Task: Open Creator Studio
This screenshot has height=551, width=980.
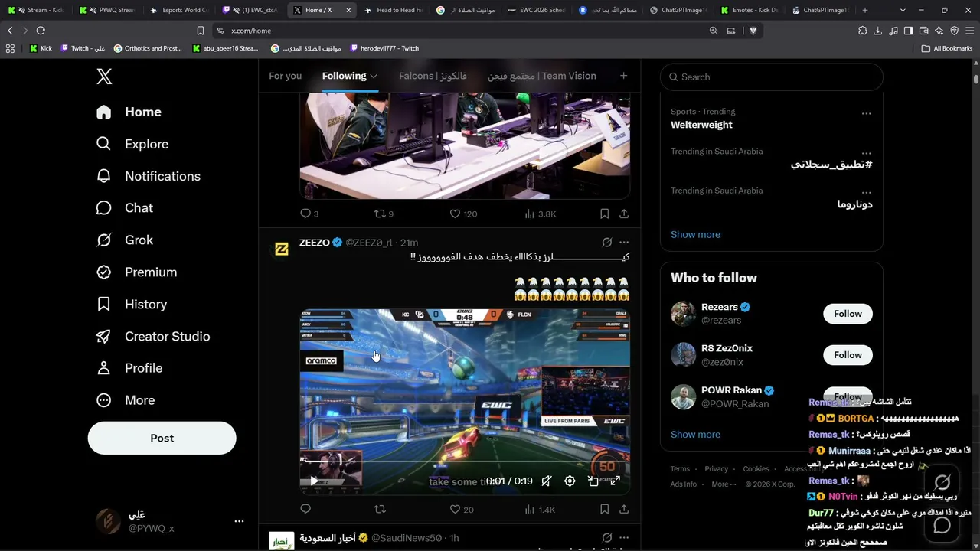Action: click(153, 337)
